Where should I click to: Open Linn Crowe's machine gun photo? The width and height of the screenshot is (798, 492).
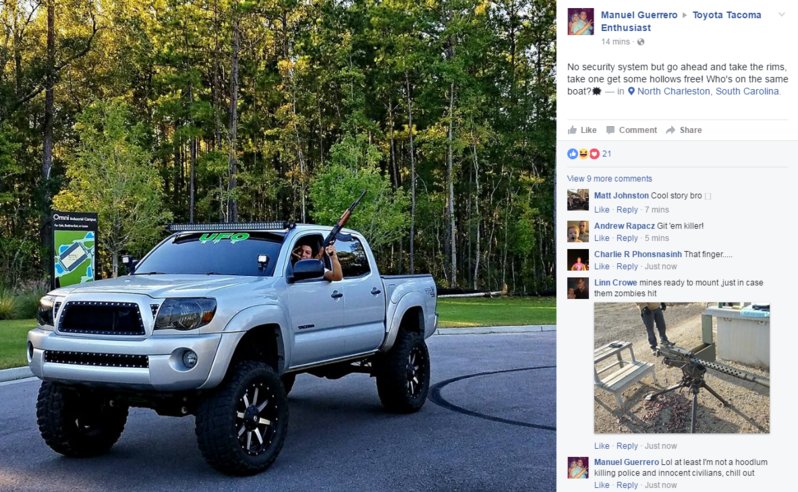click(681, 368)
